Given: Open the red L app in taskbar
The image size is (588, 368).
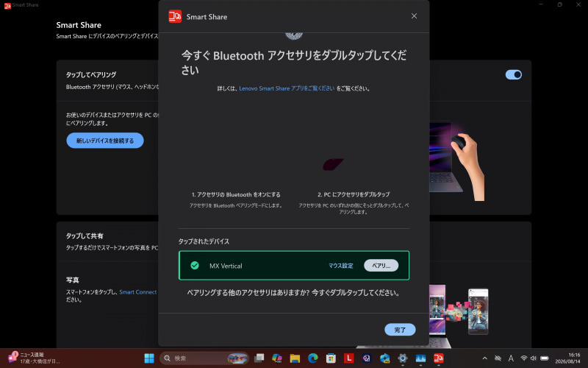Looking at the screenshot, I should [x=348, y=358].
